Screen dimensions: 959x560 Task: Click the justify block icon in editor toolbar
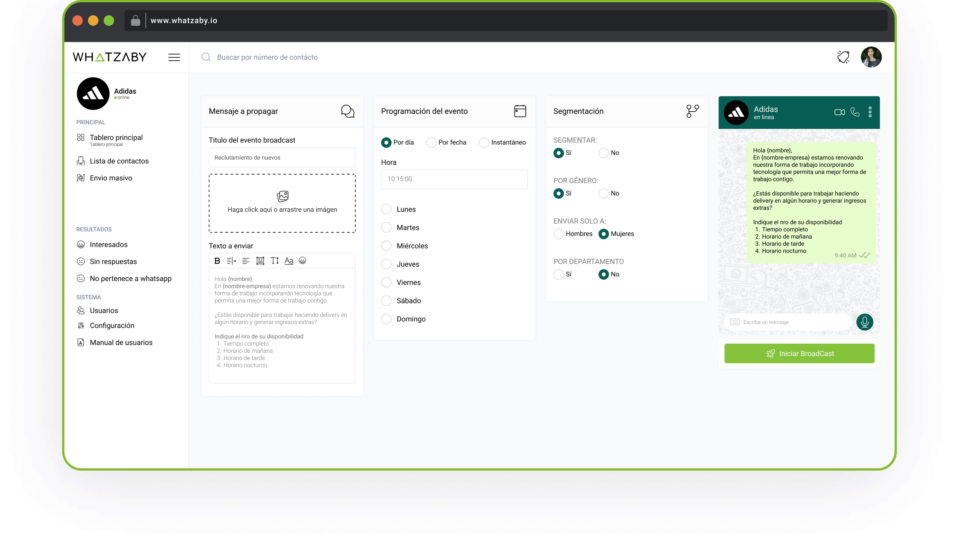pyautogui.click(x=260, y=261)
